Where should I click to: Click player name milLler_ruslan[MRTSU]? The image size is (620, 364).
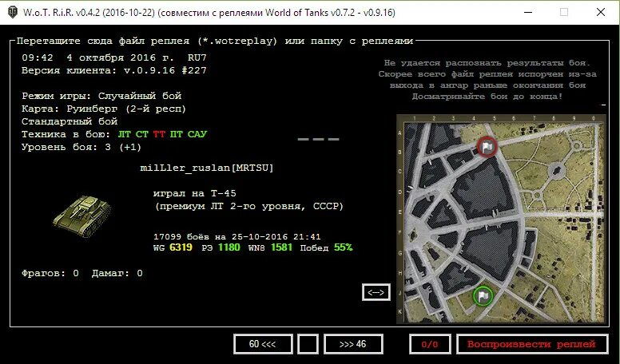click(207, 168)
